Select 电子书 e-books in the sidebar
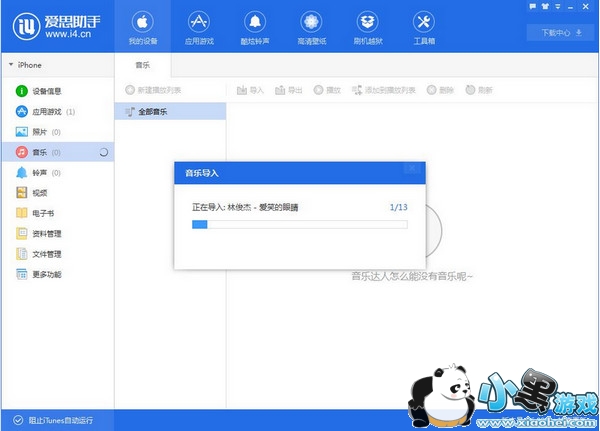The width and height of the screenshot is (600, 431). (58, 213)
